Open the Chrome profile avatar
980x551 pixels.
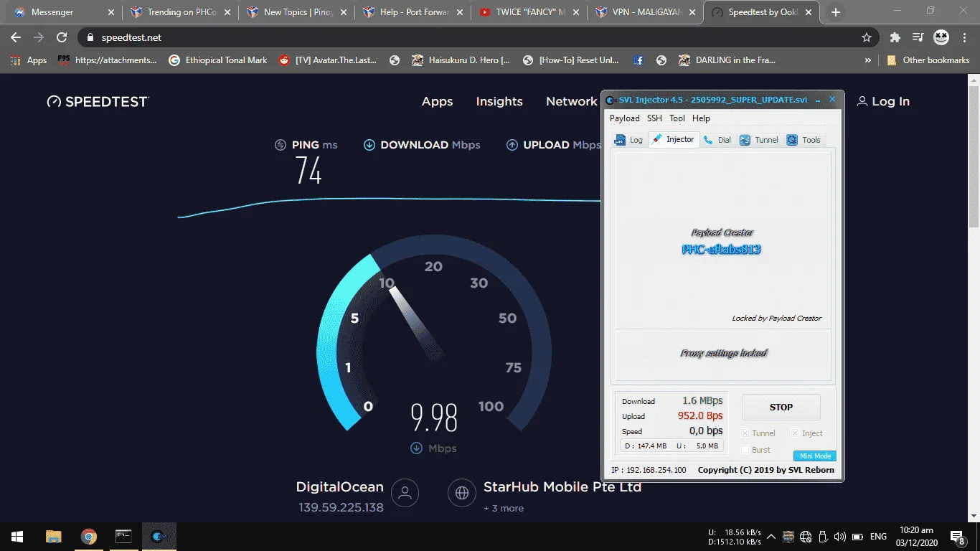(941, 37)
